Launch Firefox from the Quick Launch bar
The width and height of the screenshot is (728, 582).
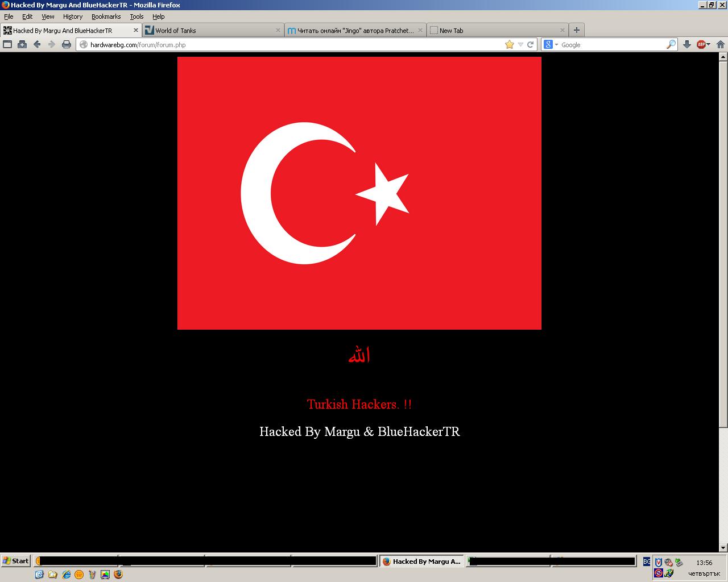click(118, 574)
